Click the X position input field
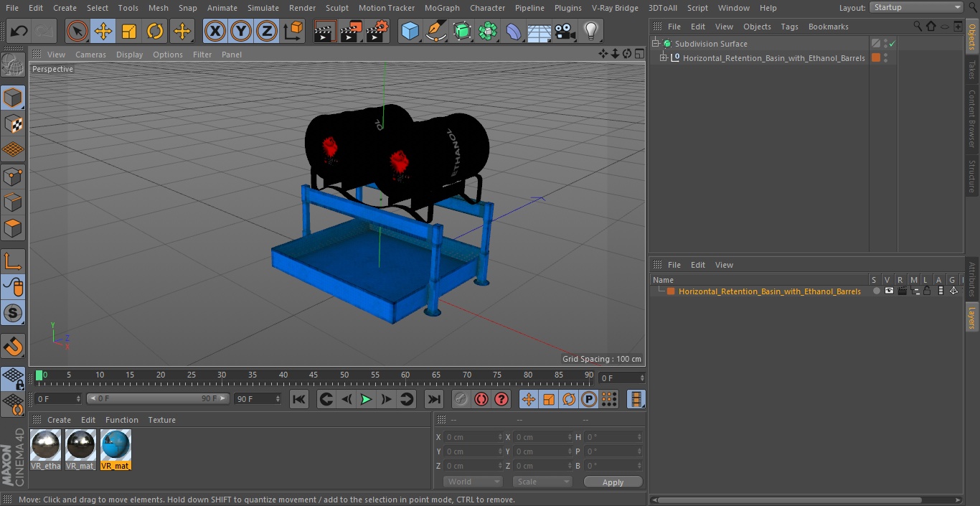This screenshot has height=506, width=980. click(x=473, y=437)
